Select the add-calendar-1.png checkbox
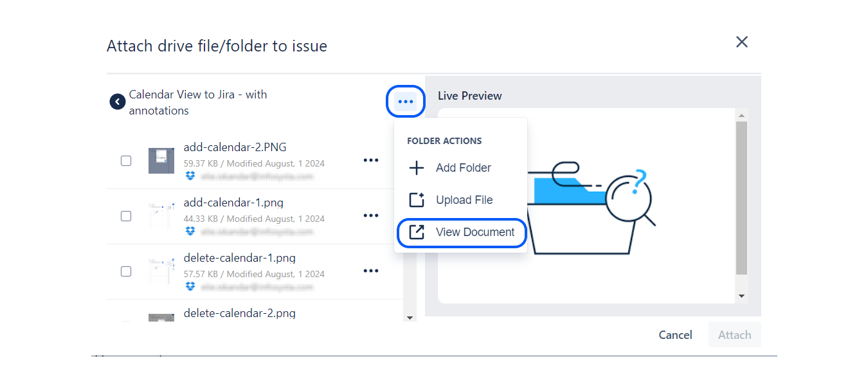Viewport: 868px width, 373px height. (126, 216)
